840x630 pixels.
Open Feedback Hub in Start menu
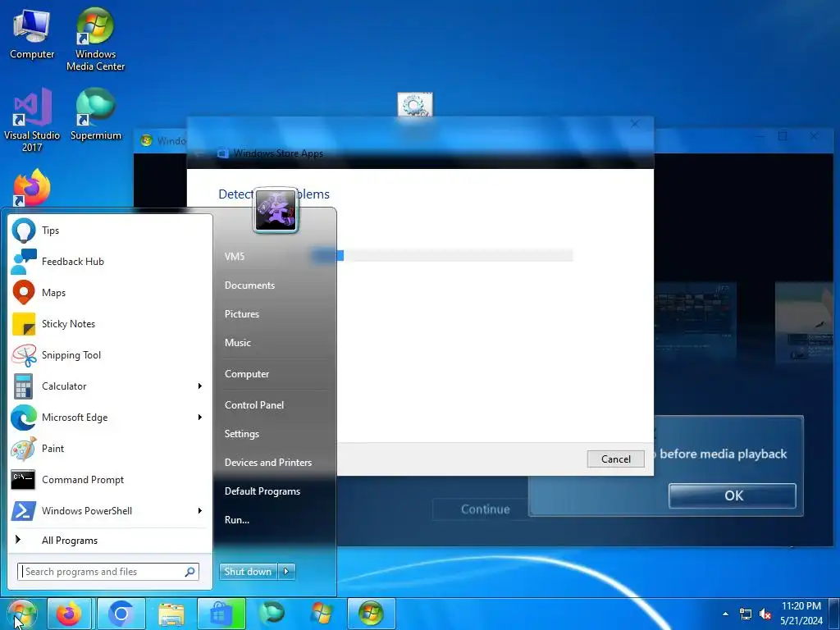(110, 262)
